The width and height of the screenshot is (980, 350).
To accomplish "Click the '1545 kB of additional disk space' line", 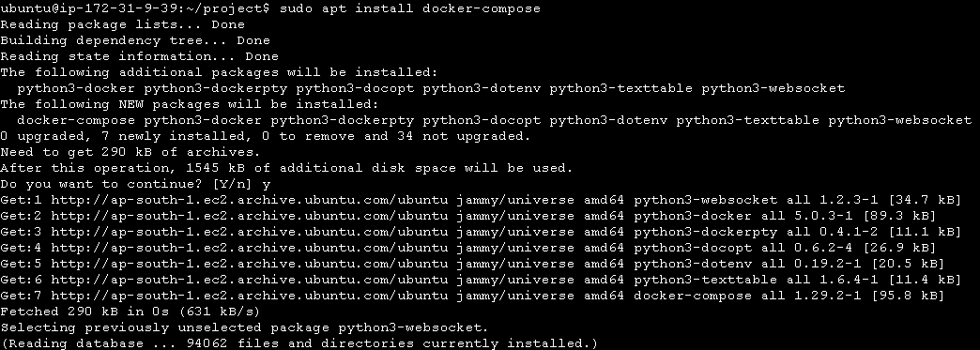I will pos(287,168).
